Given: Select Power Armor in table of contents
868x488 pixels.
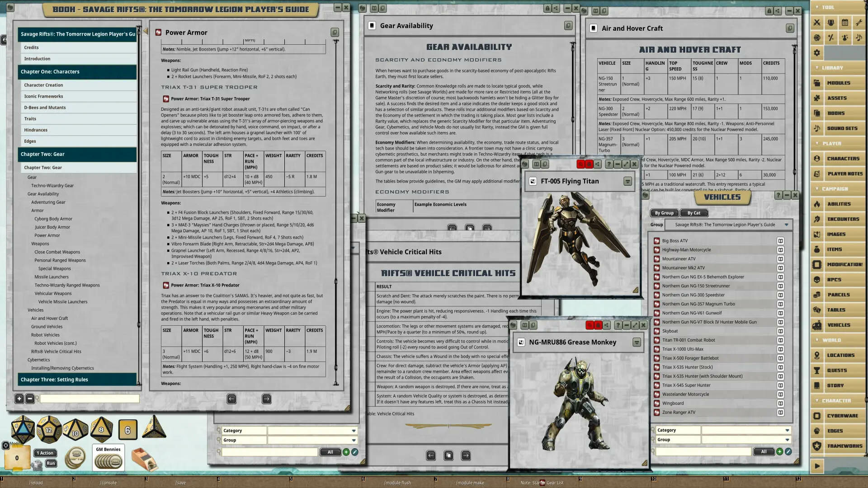Looking at the screenshot, I should coord(47,235).
